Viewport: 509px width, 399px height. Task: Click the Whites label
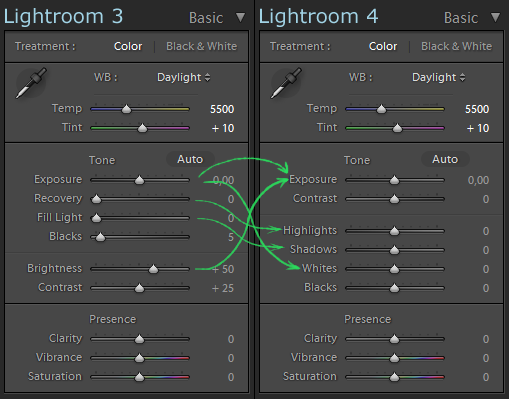pyautogui.click(x=319, y=268)
